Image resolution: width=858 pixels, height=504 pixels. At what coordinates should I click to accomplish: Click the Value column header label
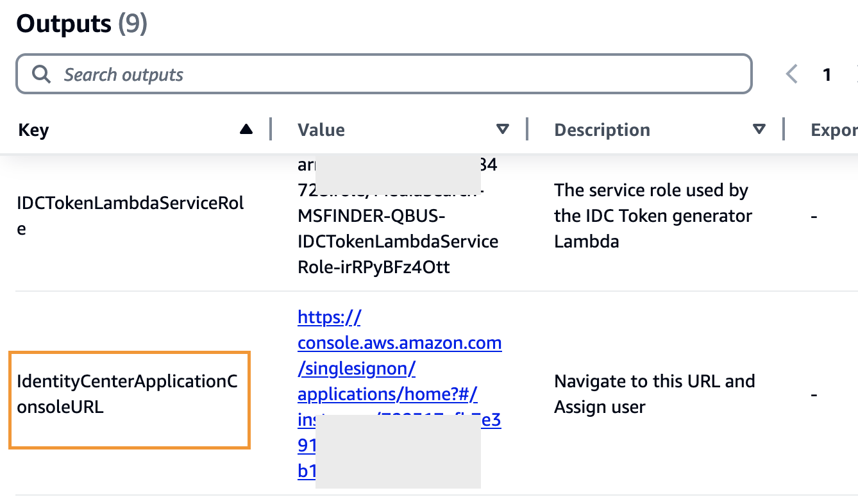click(x=321, y=130)
